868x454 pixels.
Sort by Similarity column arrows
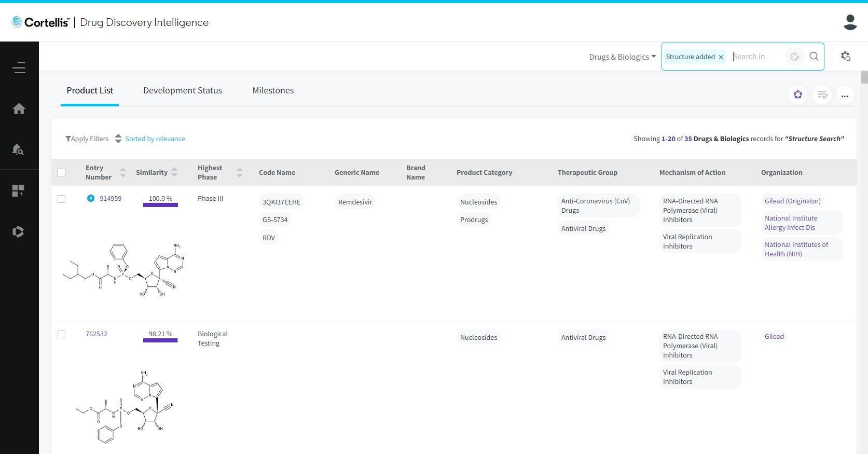174,172
